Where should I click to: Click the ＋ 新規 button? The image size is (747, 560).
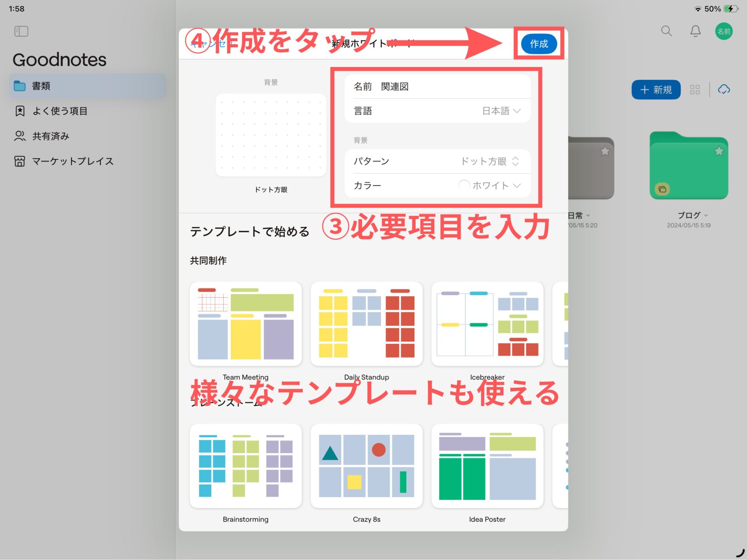[x=656, y=90]
